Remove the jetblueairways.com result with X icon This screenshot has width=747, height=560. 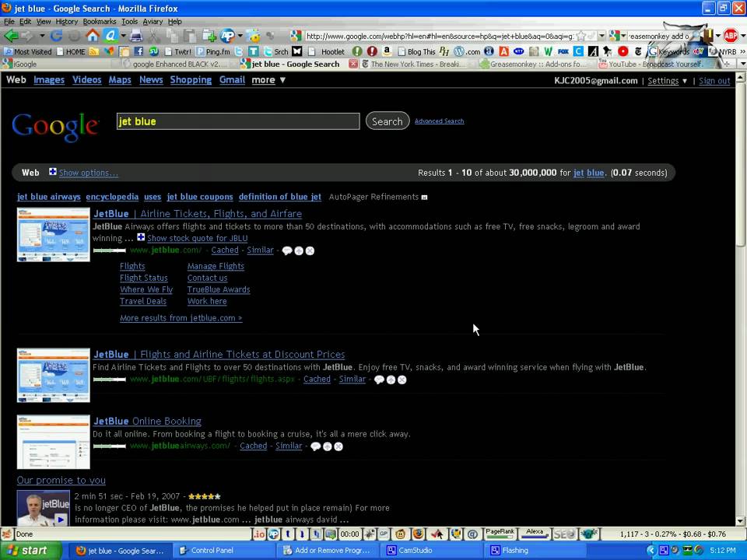coord(338,446)
